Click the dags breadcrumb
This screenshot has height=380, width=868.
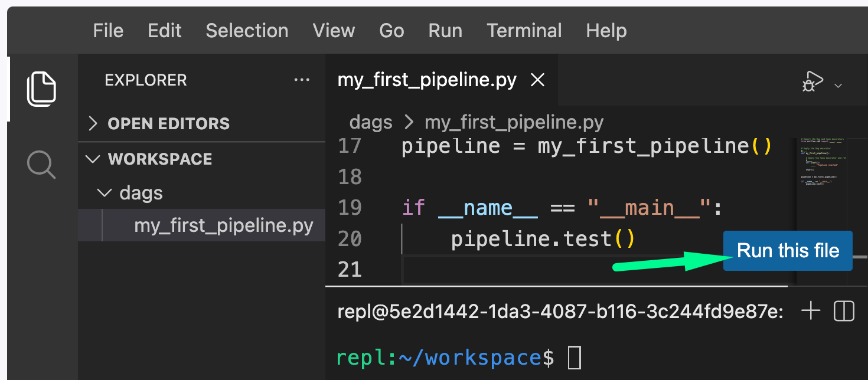click(371, 123)
